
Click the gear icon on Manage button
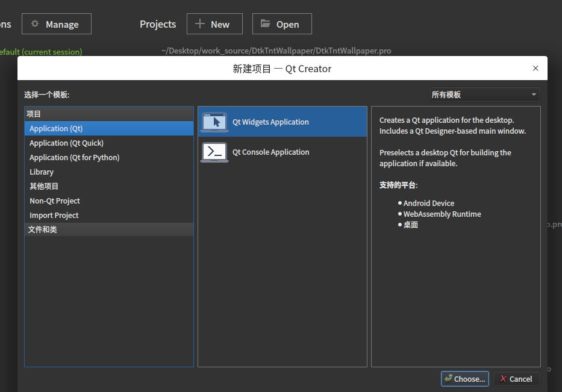pos(35,23)
